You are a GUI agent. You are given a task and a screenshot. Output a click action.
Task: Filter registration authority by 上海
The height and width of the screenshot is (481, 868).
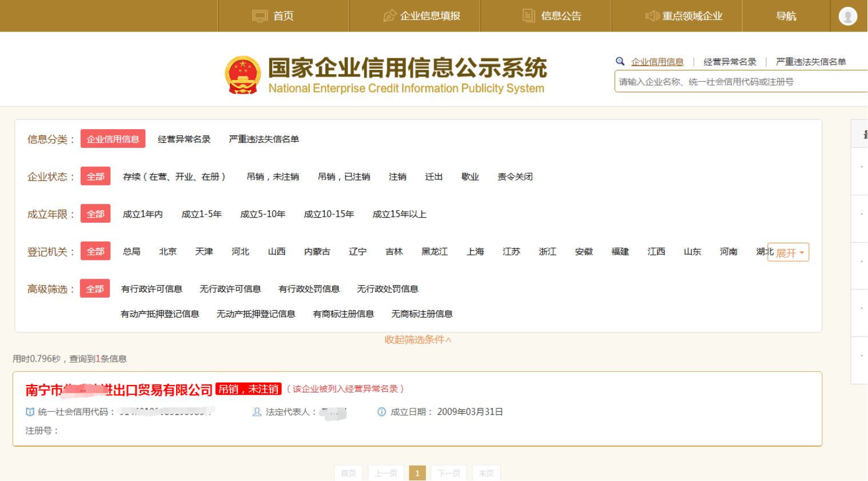coord(475,251)
